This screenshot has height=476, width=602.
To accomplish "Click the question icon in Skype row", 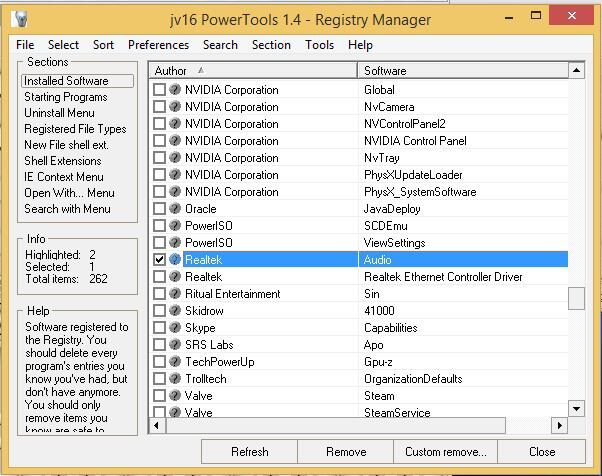I will pyautogui.click(x=175, y=327).
